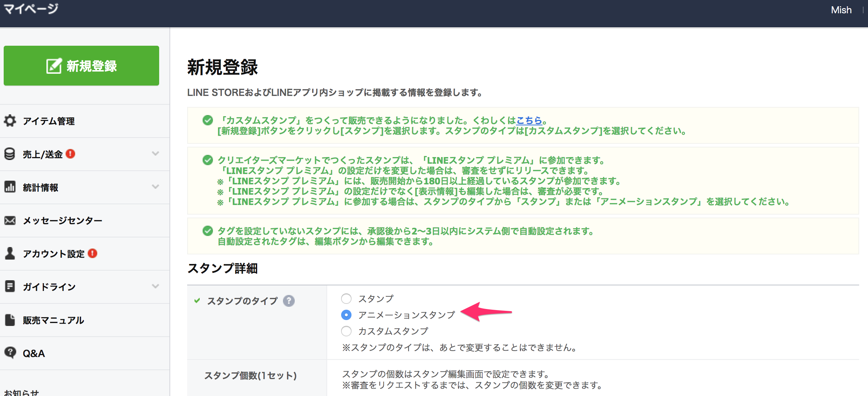The width and height of the screenshot is (868, 396).
Task: Select the スタンプ radio button
Action: point(346,298)
